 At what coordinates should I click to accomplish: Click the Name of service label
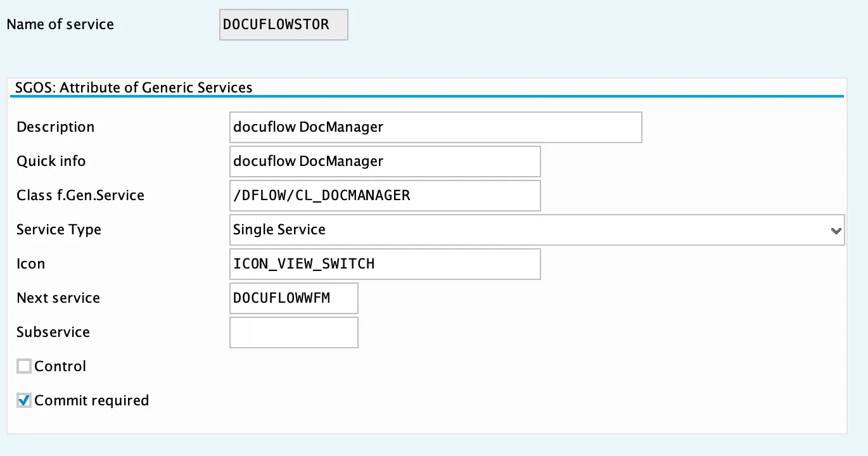(60, 25)
